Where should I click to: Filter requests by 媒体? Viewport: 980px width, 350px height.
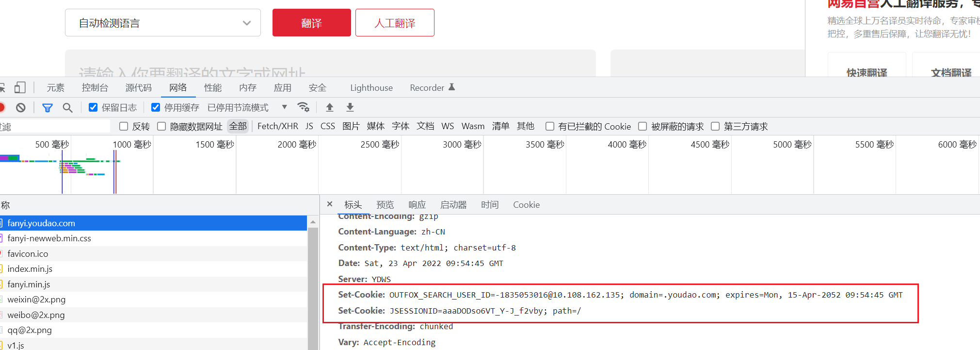[376, 126]
